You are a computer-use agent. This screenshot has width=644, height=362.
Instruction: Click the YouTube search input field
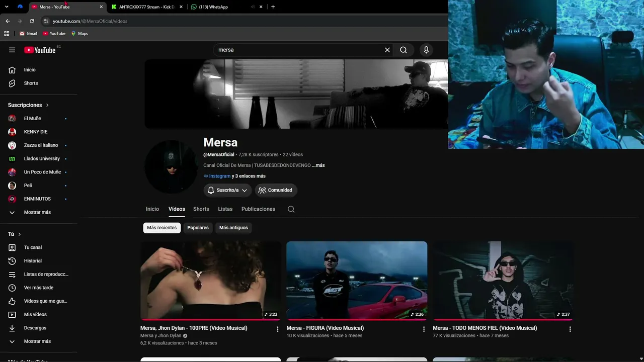(x=299, y=50)
